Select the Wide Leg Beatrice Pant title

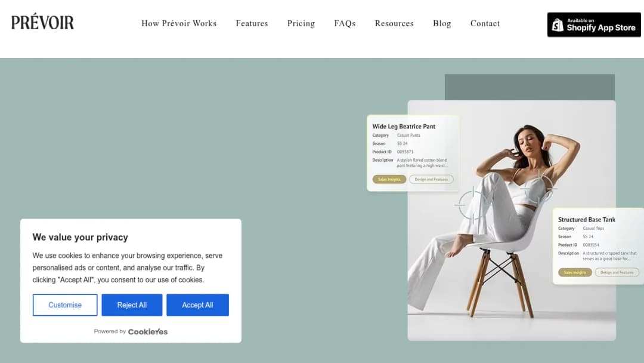click(404, 127)
